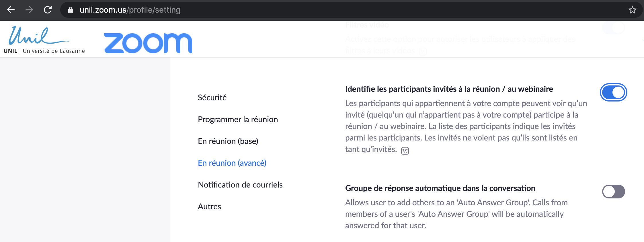
Task: Click the Groupe de réponse automatique heading
Action: (440, 188)
